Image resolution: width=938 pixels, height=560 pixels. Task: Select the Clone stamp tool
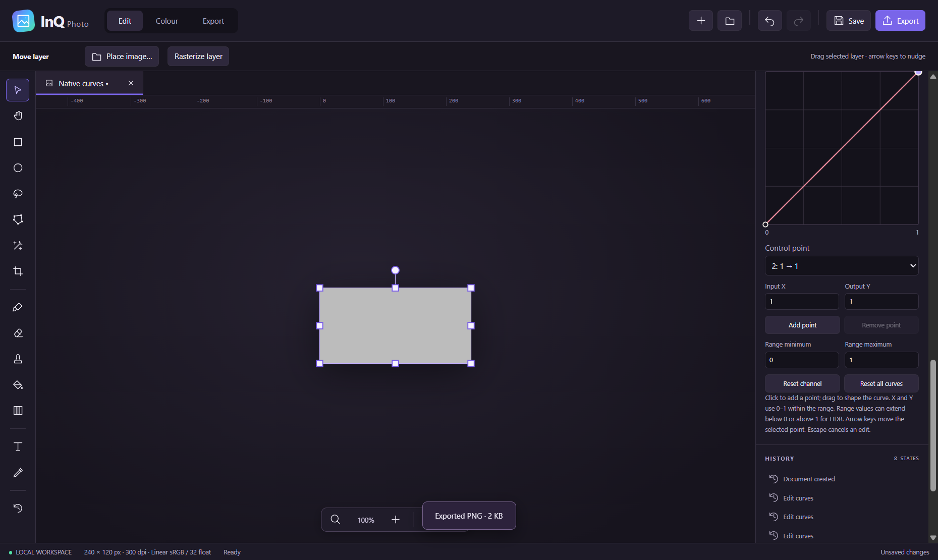(x=18, y=359)
